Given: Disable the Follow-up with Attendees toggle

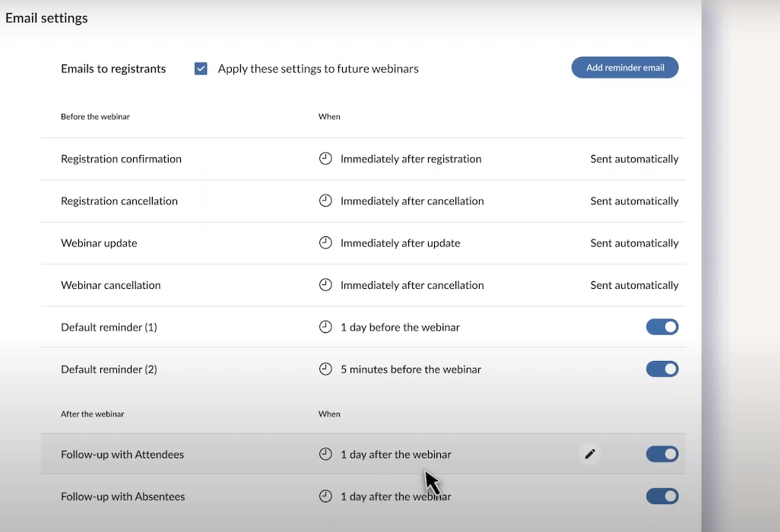Looking at the screenshot, I should click(662, 454).
